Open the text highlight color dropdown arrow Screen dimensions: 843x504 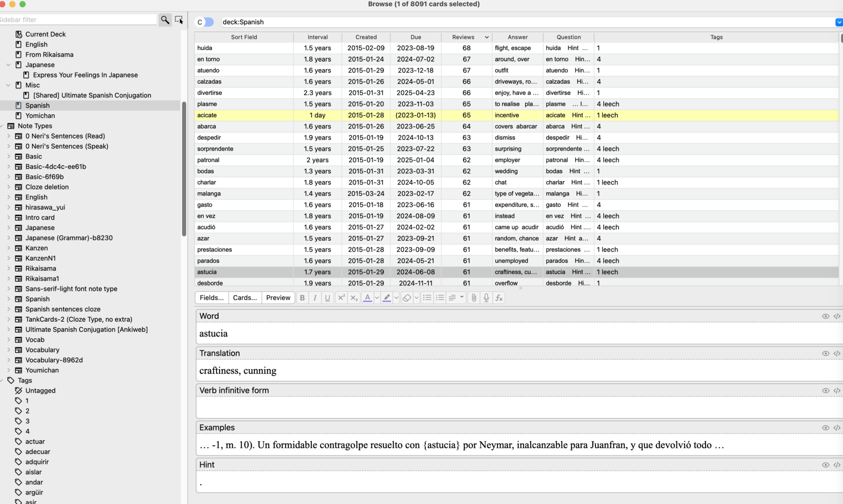[397, 298]
